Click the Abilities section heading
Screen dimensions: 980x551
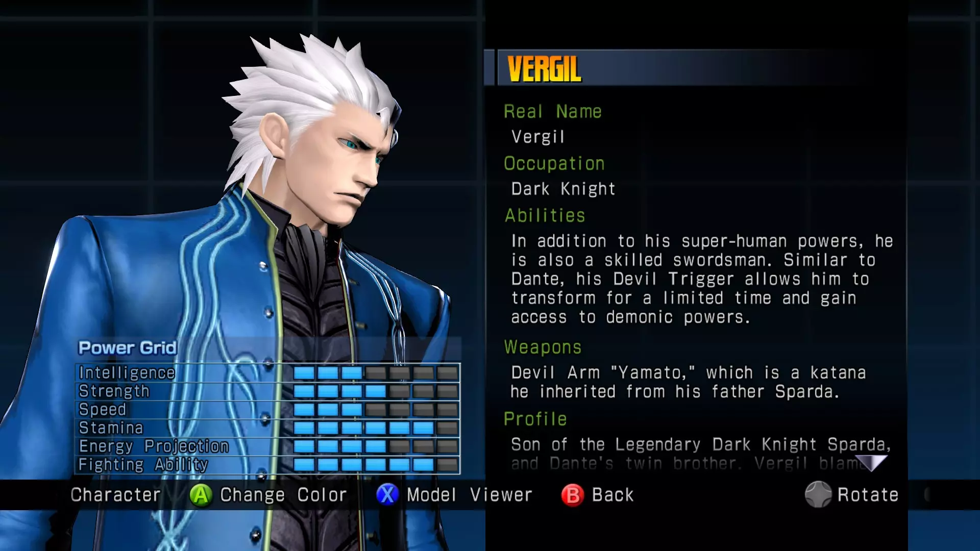[545, 215]
